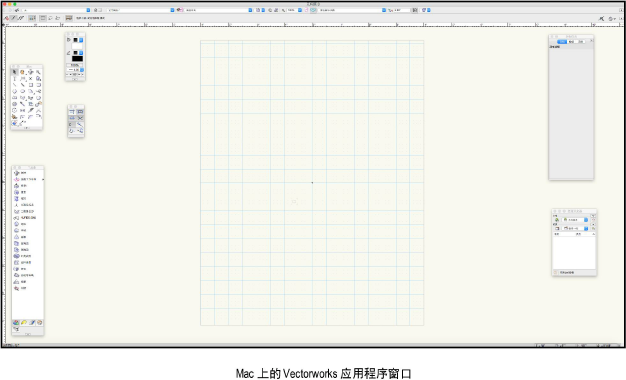The image size is (626, 380).
Task: Toggle Snap to Intersection X in Snapping palette
Action: [80, 118]
